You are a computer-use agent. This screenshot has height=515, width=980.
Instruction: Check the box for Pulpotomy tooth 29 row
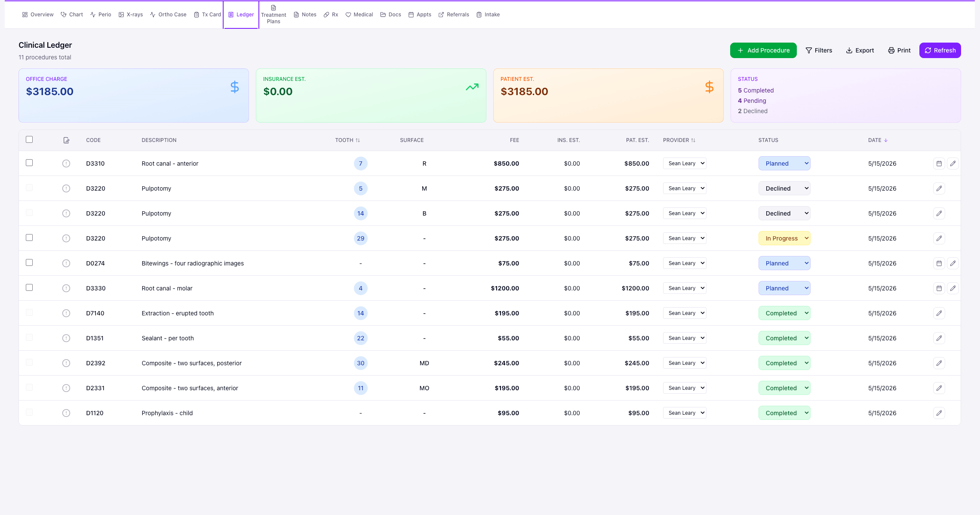[x=29, y=237]
